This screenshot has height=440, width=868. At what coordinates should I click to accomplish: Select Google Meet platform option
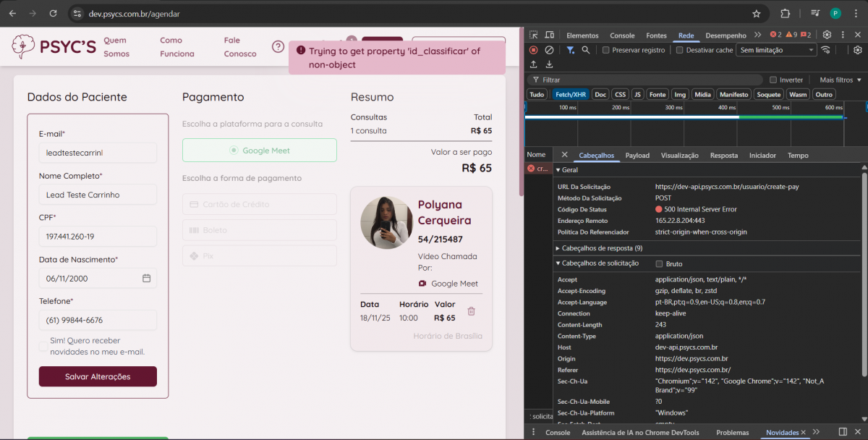259,151
